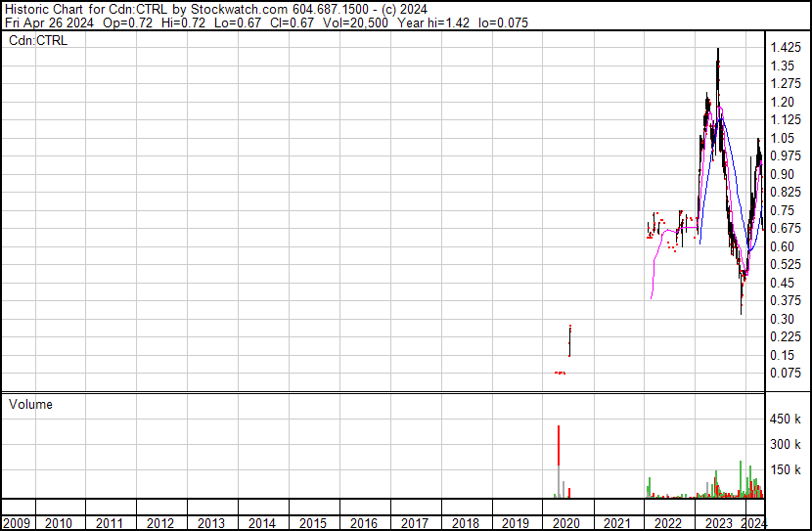Click the 2014 year label
This screenshot has width=812, height=531.
[261, 523]
